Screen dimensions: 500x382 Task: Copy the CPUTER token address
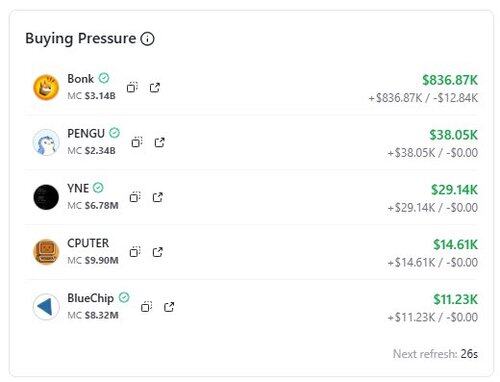(x=135, y=252)
